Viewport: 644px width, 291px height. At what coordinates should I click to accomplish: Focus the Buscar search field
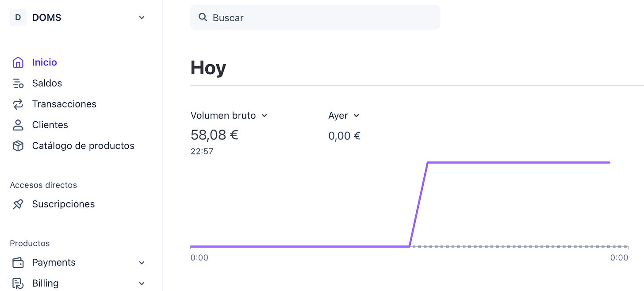tap(315, 17)
